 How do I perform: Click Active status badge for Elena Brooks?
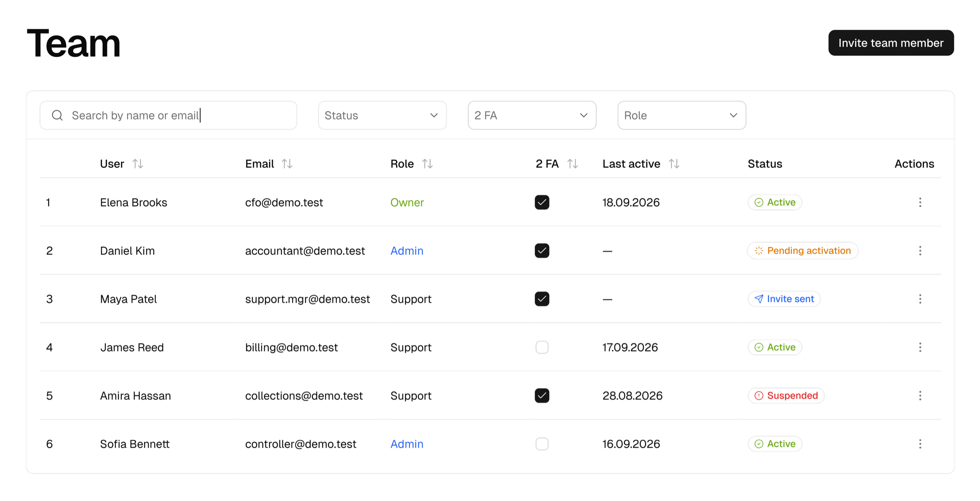pos(775,202)
